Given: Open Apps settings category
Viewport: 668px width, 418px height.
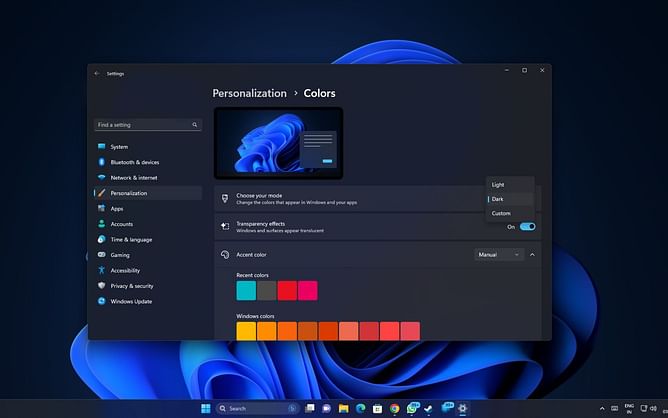Looking at the screenshot, I should [147, 208].
